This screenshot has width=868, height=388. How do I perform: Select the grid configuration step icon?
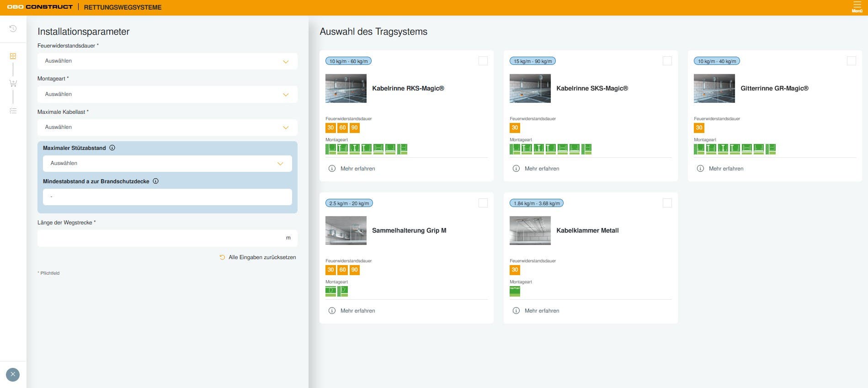pyautogui.click(x=13, y=56)
